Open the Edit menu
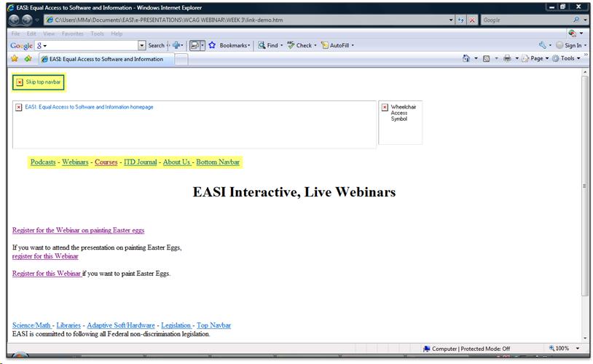Screen dimensions: 593x364 (x=31, y=33)
